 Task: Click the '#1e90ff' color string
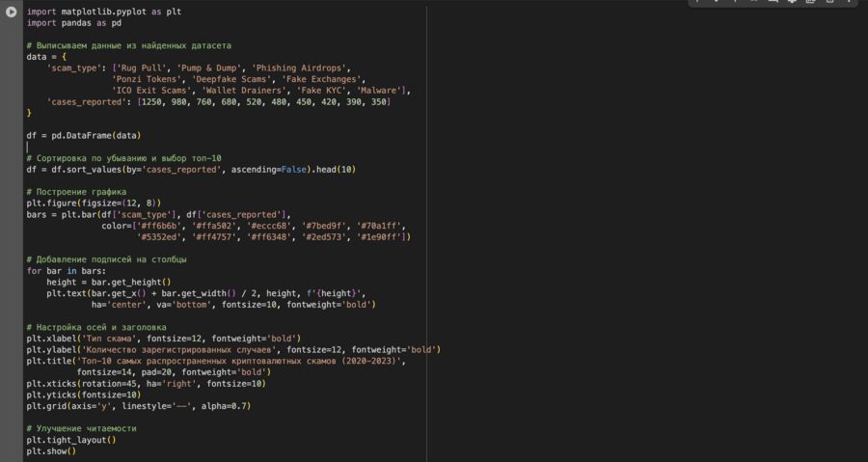pos(379,237)
